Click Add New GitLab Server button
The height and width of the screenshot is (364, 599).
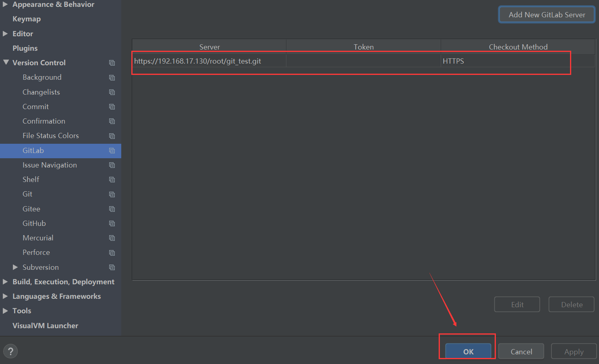(547, 14)
